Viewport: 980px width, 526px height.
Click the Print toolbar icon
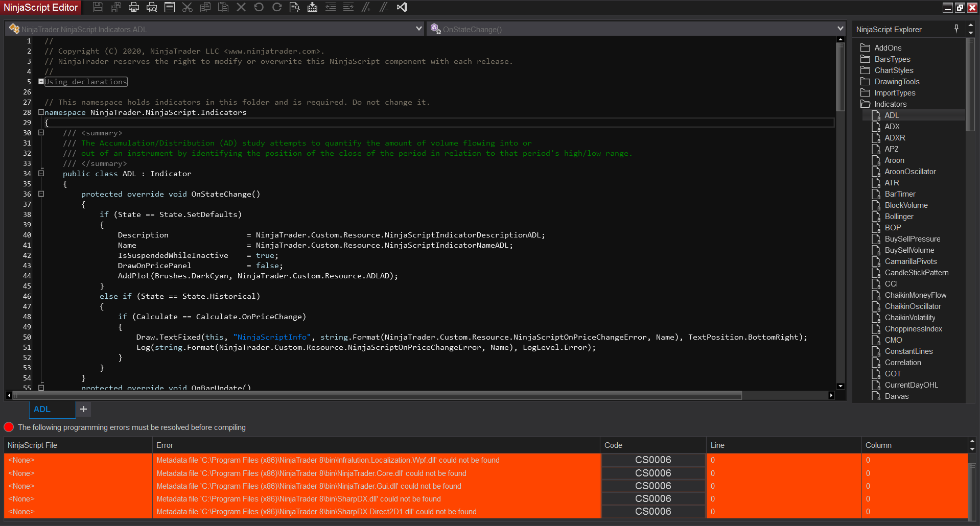[134, 7]
